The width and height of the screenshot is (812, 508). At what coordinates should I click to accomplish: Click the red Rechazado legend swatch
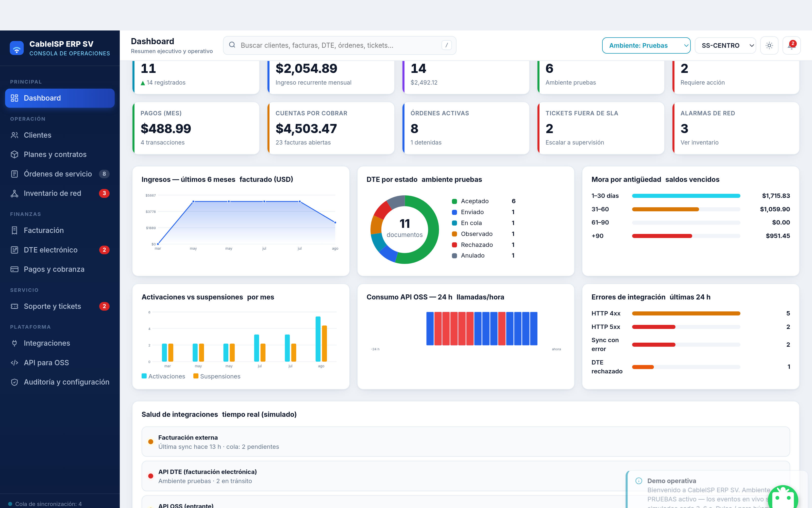454,245
